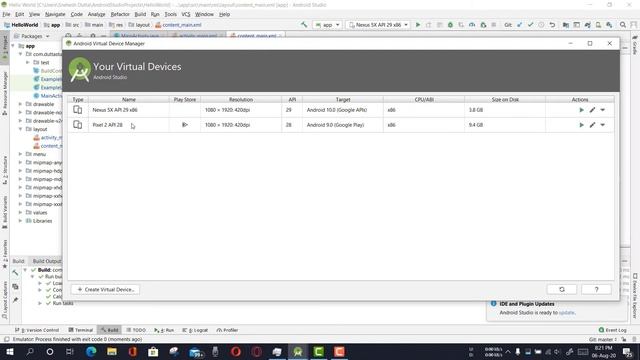Open File Explorer from taskbar
640x360 pixels.
(x=112, y=351)
